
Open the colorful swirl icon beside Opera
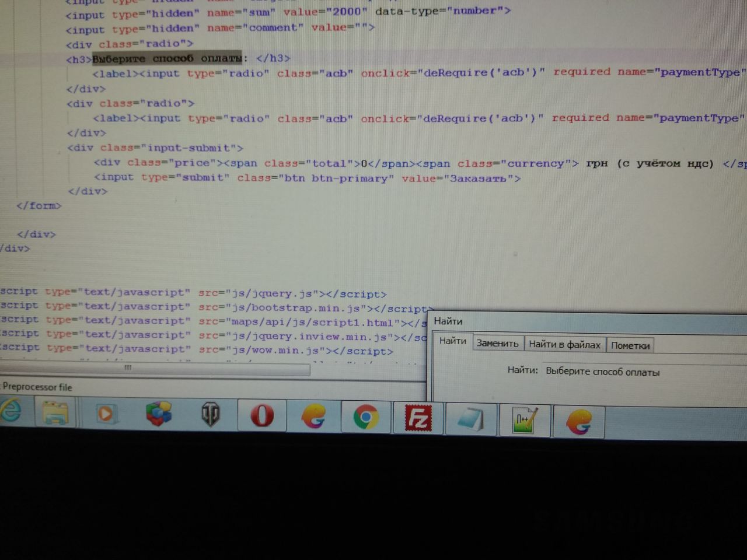pyautogui.click(x=314, y=417)
